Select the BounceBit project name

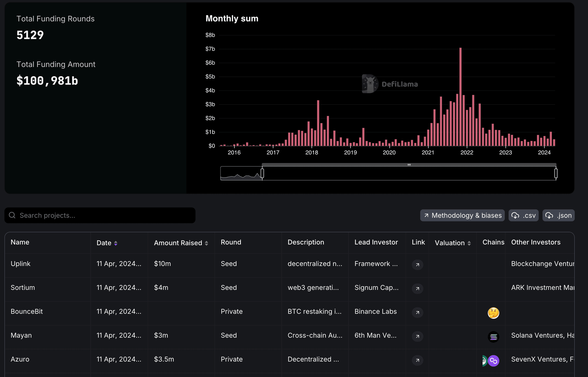tap(27, 311)
